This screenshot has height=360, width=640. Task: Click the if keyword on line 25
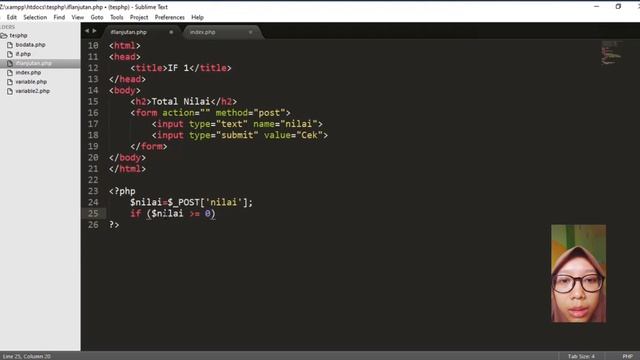click(136, 213)
